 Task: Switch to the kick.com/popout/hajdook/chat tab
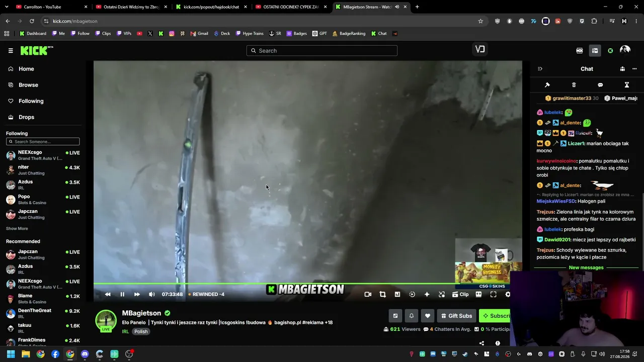tap(211, 7)
